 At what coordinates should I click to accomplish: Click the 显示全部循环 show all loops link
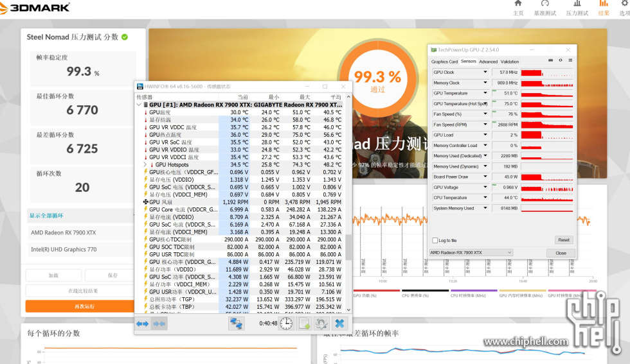(x=46, y=216)
